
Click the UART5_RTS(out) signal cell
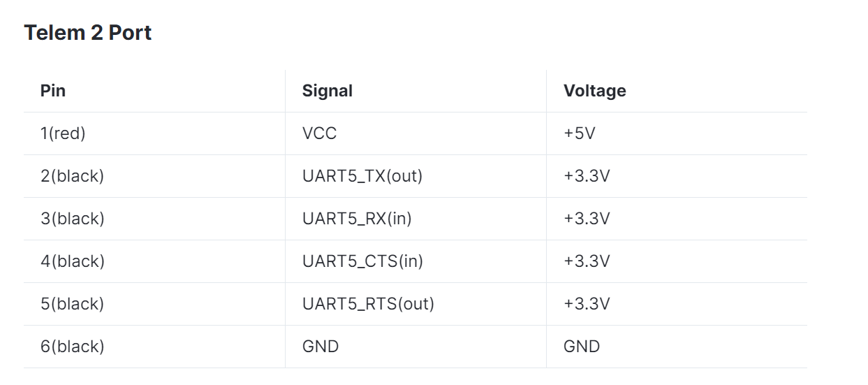click(x=368, y=304)
